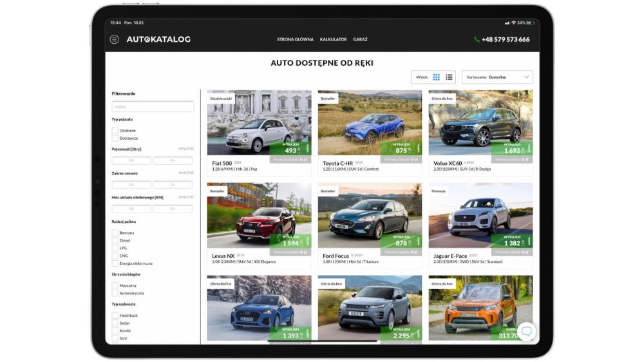Open the Kalkulator page

333,39
